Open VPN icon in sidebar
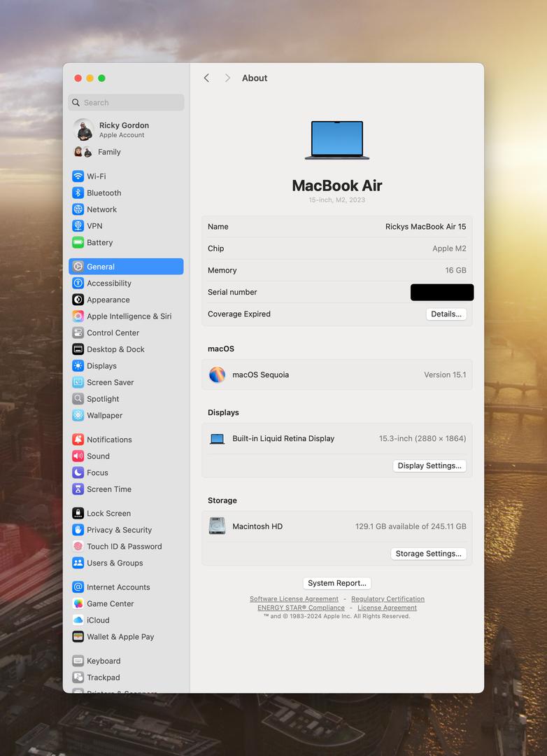547x756 pixels. pyautogui.click(x=78, y=225)
